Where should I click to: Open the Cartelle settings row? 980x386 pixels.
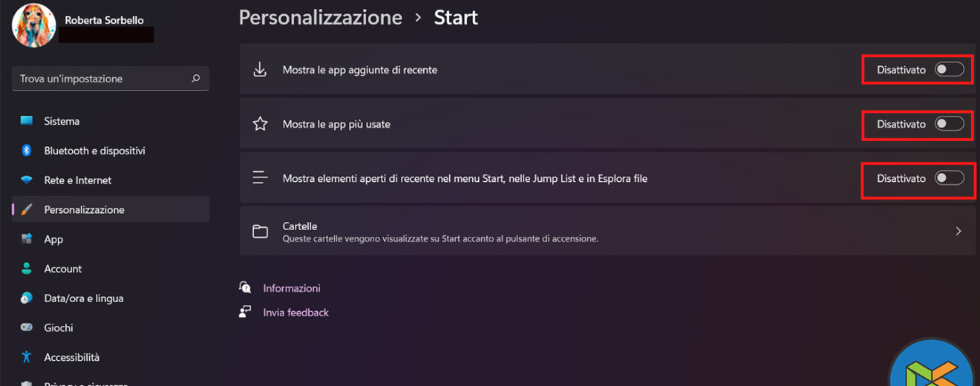[520, 232]
